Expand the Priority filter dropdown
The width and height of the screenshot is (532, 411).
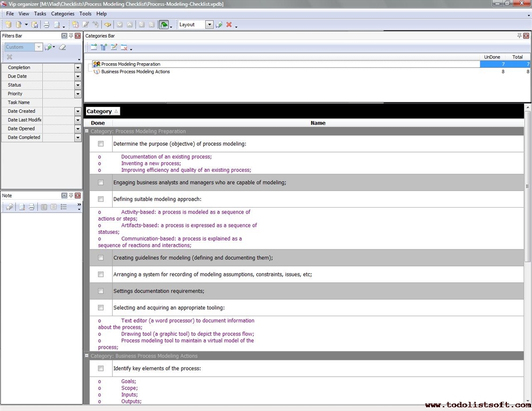click(78, 94)
